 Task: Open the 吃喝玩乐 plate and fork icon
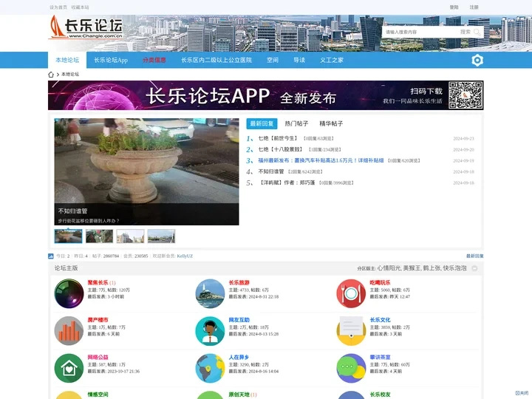[x=351, y=293]
